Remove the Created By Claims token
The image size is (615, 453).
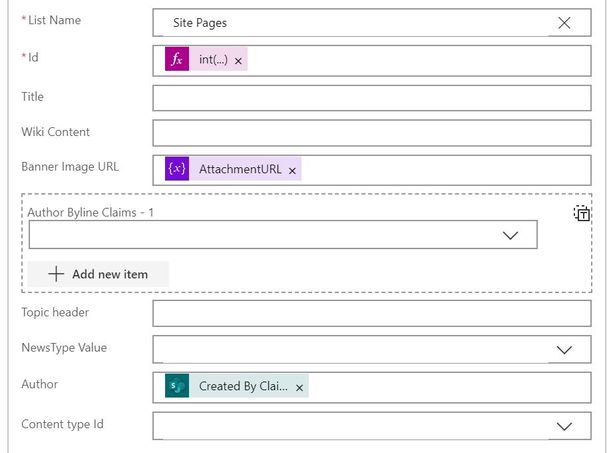point(300,387)
